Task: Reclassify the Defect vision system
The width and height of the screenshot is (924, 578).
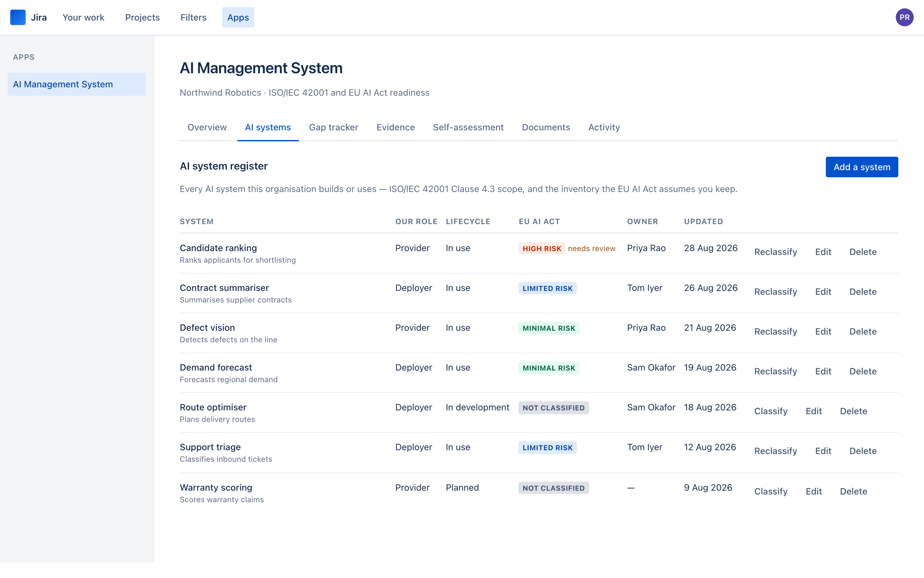Action: coord(775,331)
